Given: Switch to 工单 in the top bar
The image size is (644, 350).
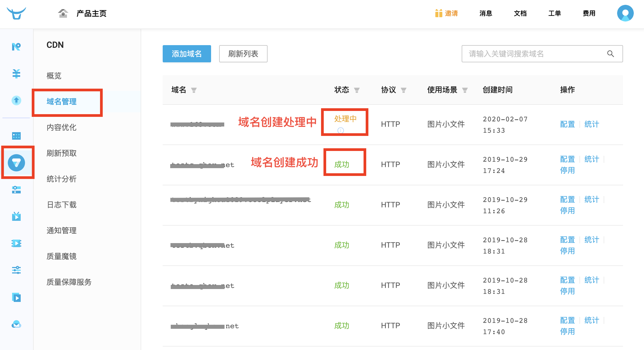Looking at the screenshot, I should pos(554,13).
